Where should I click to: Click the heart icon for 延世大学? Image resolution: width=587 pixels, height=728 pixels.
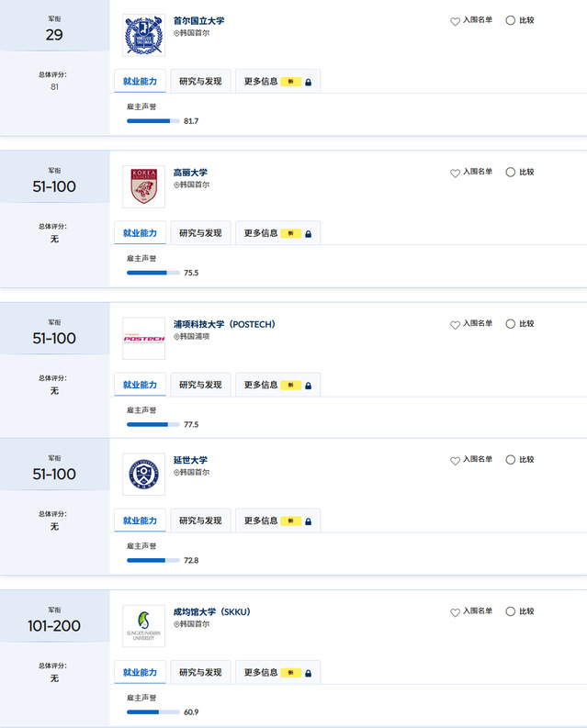pyautogui.click(x=455, y=460)
